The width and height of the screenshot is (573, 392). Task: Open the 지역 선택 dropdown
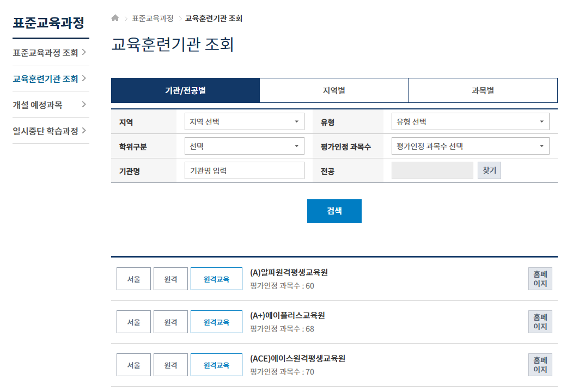(245, 121)
